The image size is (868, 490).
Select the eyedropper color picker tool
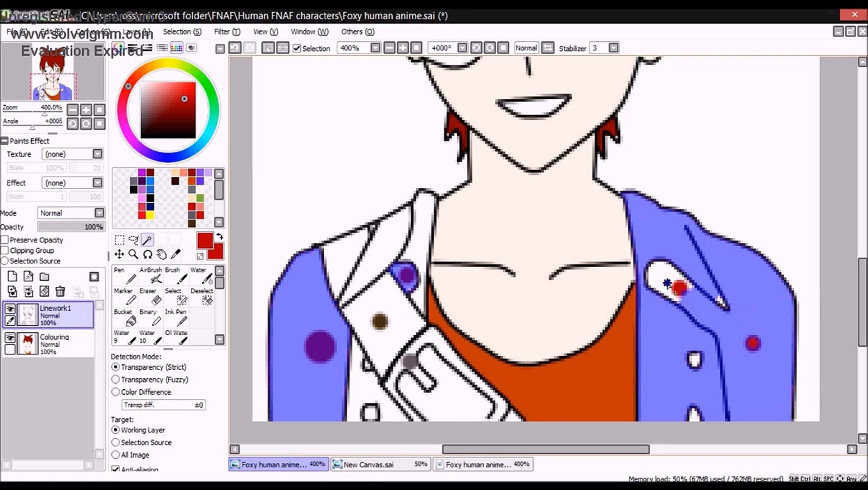(x=176, y=254)
